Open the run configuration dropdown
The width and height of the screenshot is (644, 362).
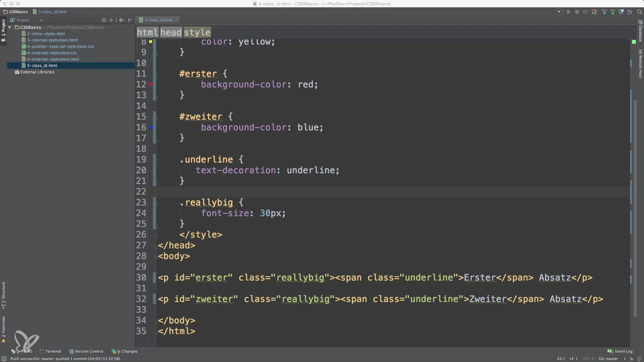(x=559, y=12)
